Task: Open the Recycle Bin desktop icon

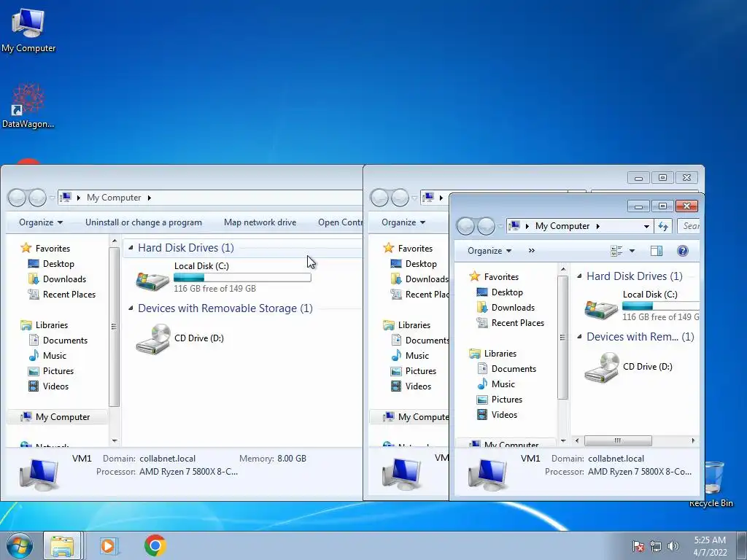Action: coord(711,484)
